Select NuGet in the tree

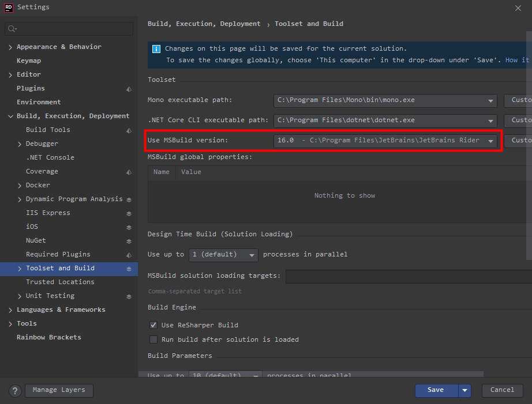point(36,240)
